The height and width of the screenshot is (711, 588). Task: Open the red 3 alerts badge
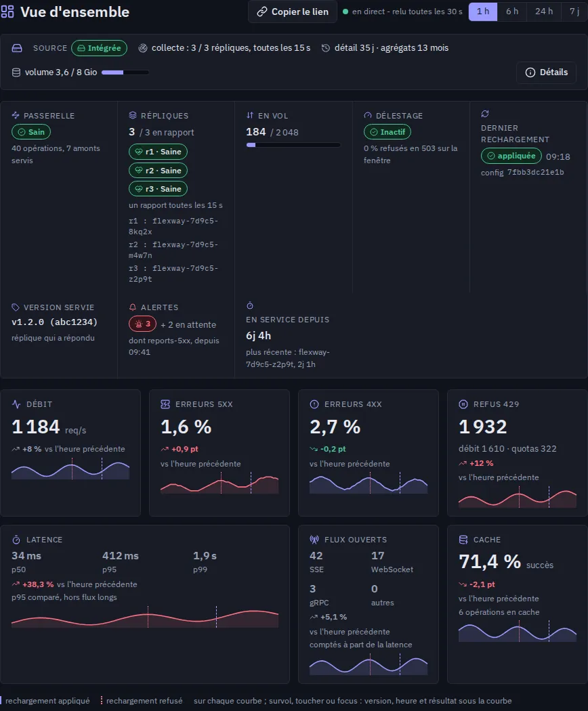tap(142, 324)
